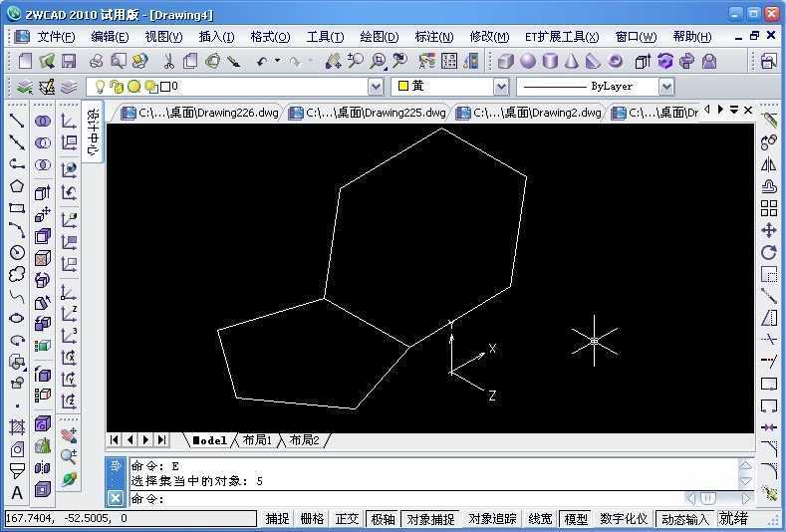
Task: Click the New drawing icon
Action: pyautogui.click(x=25, y=61)
